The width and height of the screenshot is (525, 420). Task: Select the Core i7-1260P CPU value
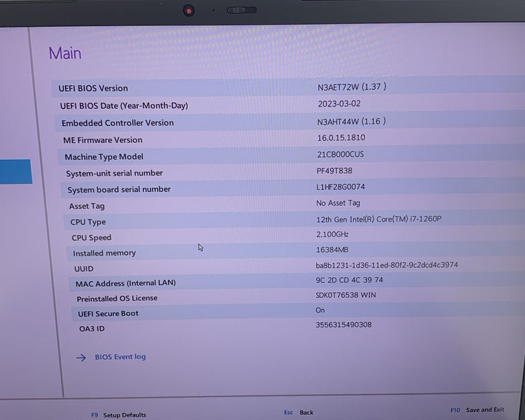click(x=379, y=219)
